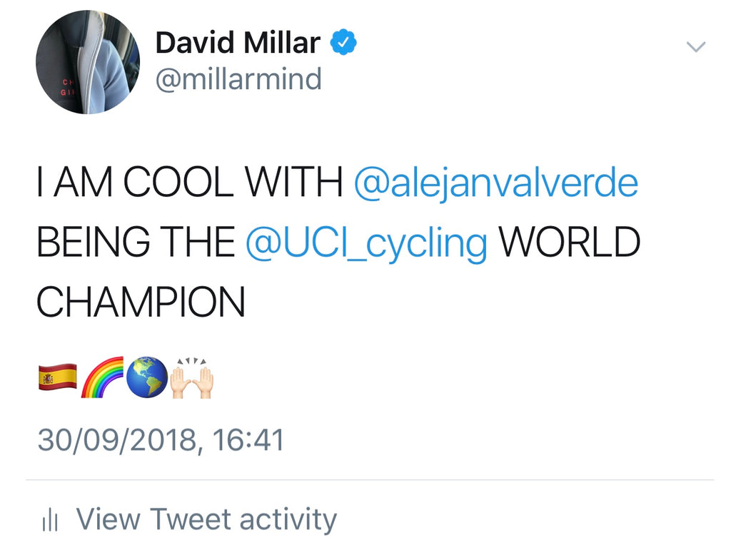The width and height of the screenshot is (731, 560).
Task: Open View Tweet activity
Action: [x=206, y=519]
